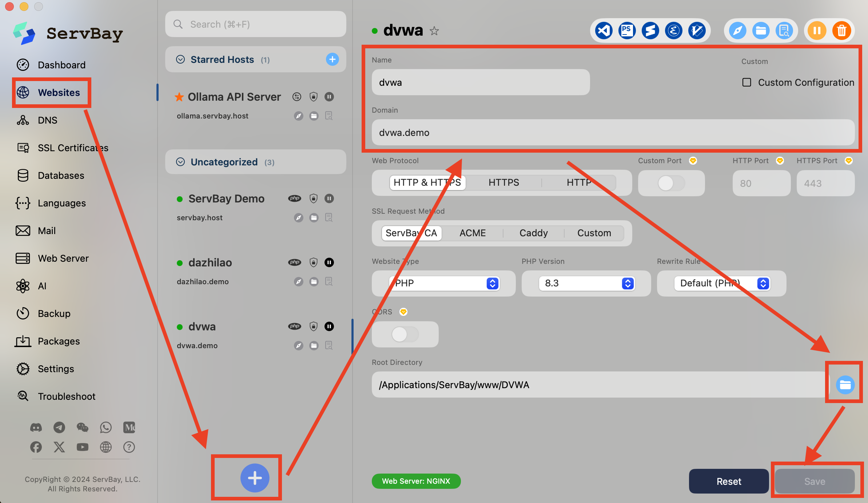Pause the dvwa site with orange button
868x503 pixels.
[x=817, y=31]
